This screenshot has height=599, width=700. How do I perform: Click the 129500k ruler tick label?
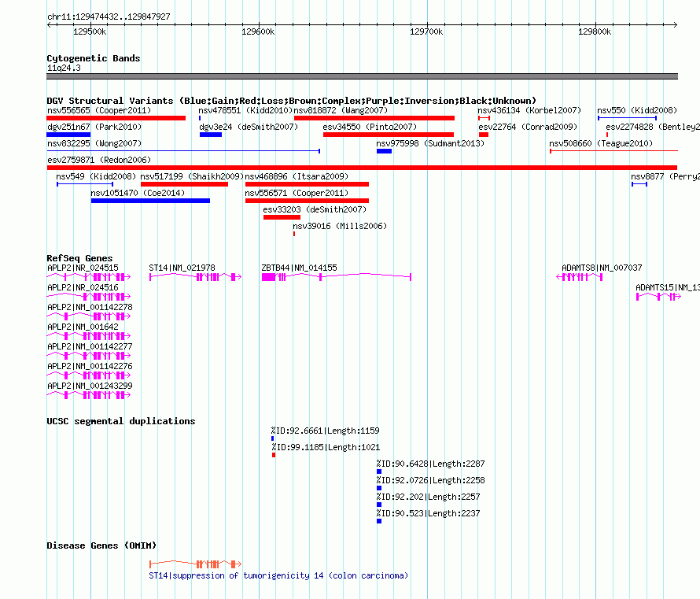90,31
